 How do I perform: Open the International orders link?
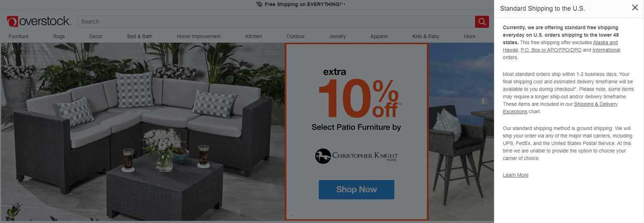click(x=606, y=50)
